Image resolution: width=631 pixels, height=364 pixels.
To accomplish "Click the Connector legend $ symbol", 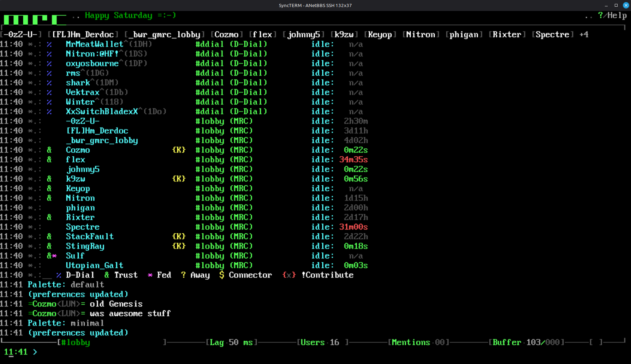I will (222, 275).
